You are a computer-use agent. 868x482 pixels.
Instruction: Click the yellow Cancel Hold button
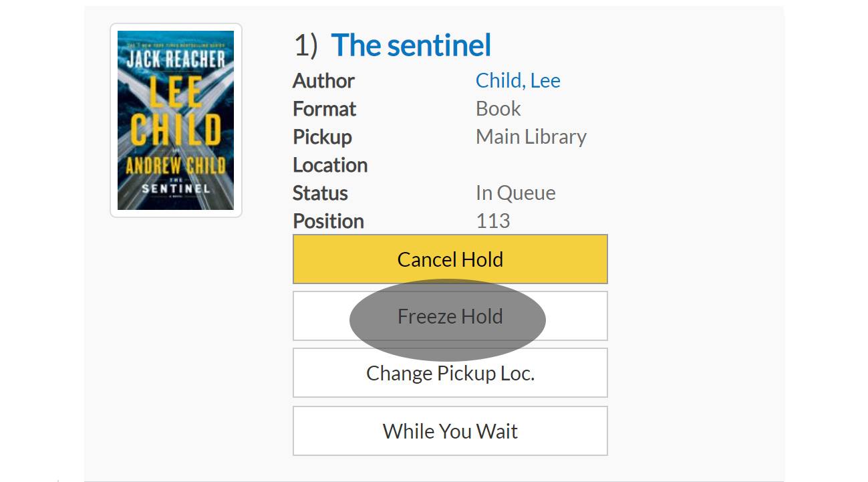pos(450,259)
